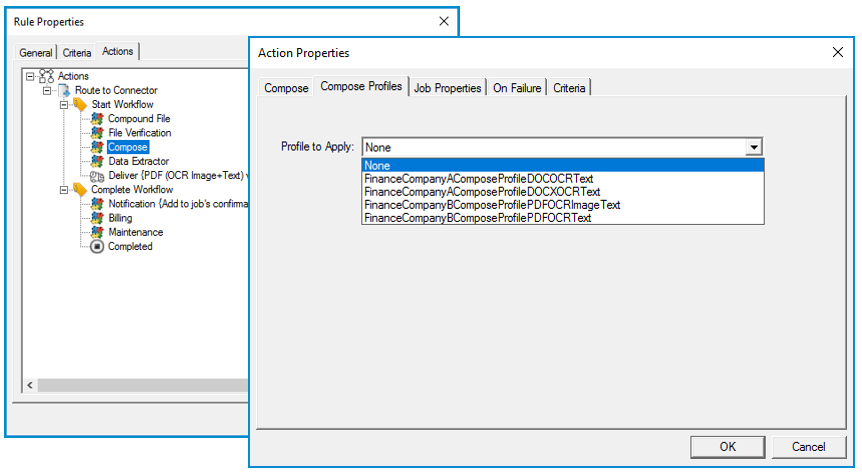Click the Billing action icon

point(97,218)
